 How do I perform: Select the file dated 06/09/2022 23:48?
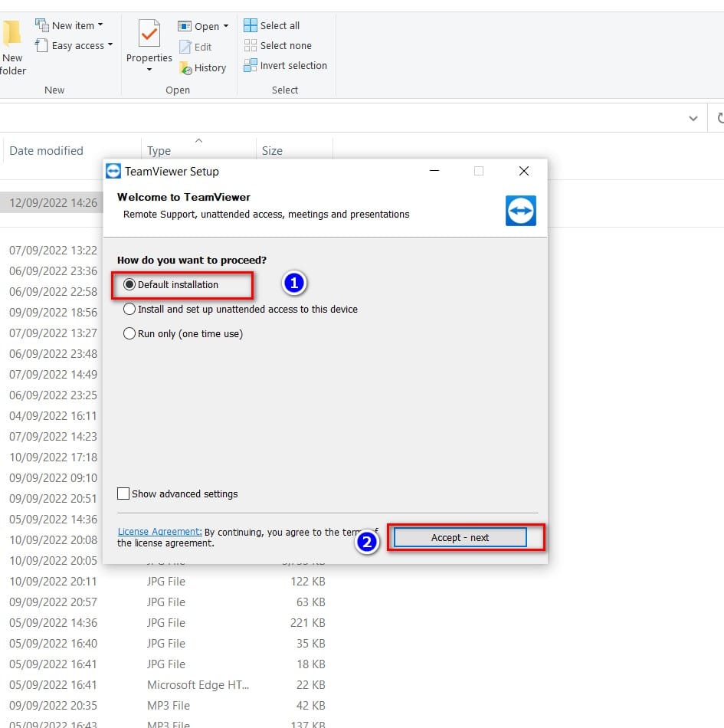(x=54, y=354)
